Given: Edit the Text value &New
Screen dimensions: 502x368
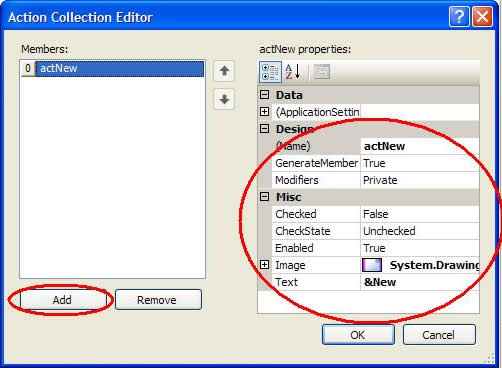Looking at the screenshot, I should [420, 282].
